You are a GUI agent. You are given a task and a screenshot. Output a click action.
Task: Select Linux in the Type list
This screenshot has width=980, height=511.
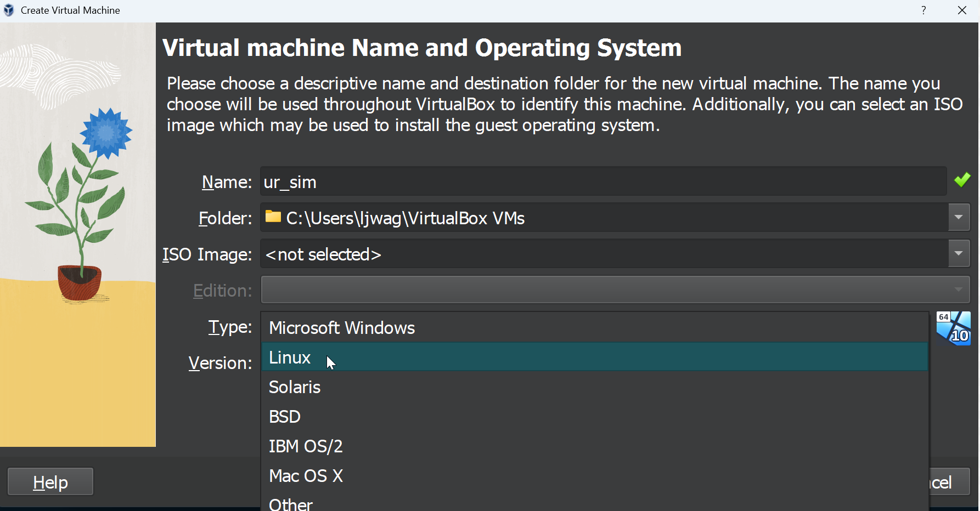click(595, 357)
